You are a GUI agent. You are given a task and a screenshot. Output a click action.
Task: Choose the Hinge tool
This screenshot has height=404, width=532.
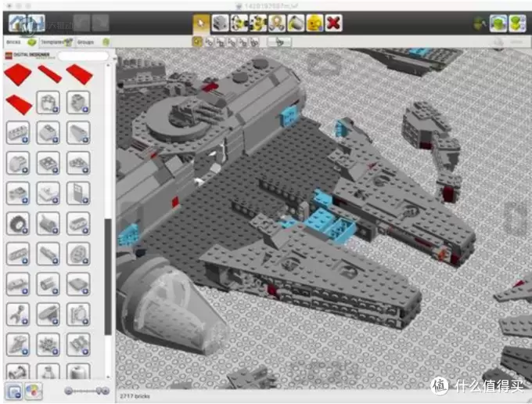239,23
